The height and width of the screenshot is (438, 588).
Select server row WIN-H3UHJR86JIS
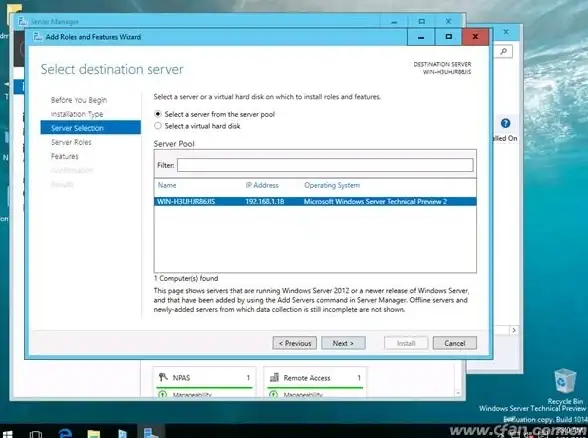[x=315, y=201]
